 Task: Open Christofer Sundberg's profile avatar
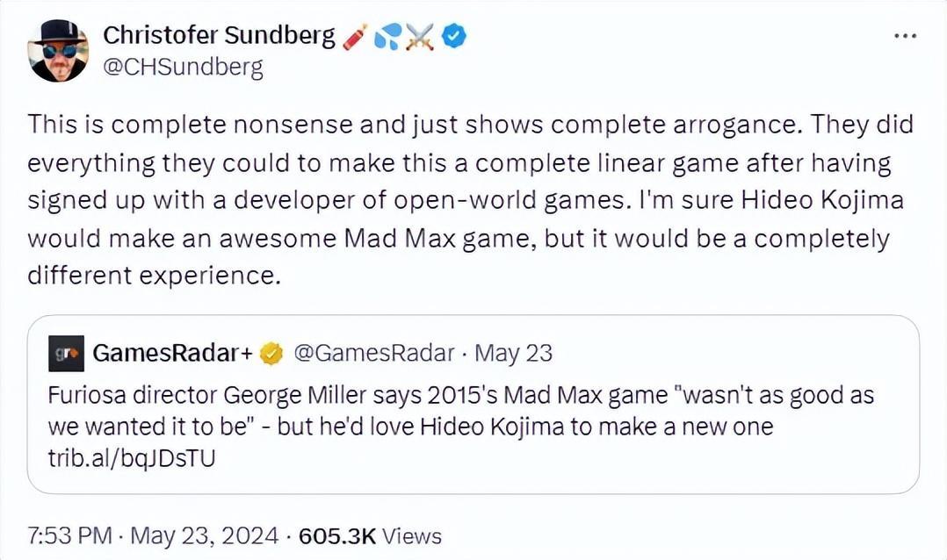click(57, 49)
